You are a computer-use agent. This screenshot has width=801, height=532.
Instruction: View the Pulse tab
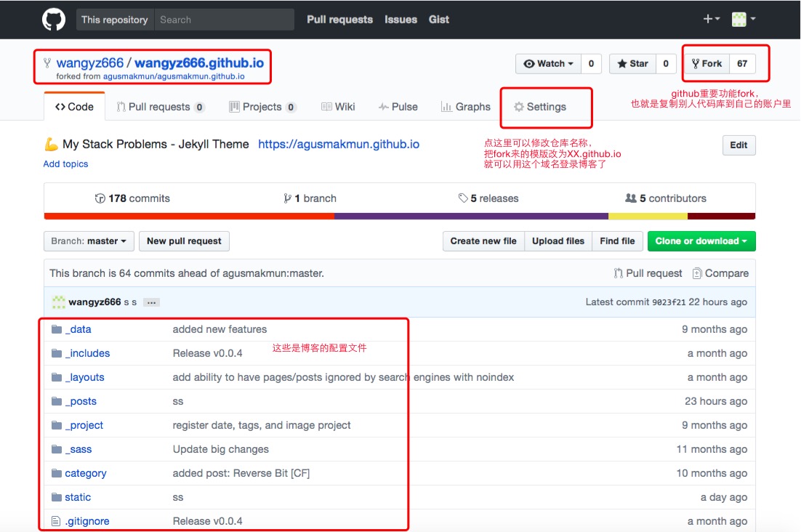(x=398, y=107)
